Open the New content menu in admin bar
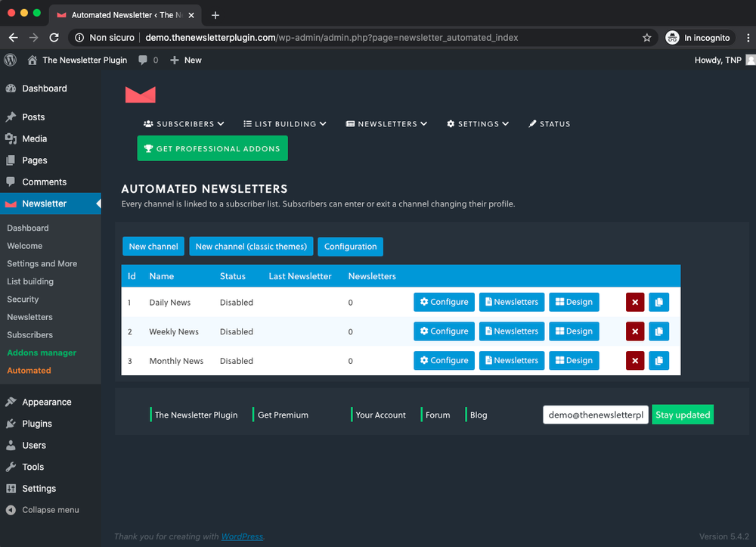 (x=186, y=60)
